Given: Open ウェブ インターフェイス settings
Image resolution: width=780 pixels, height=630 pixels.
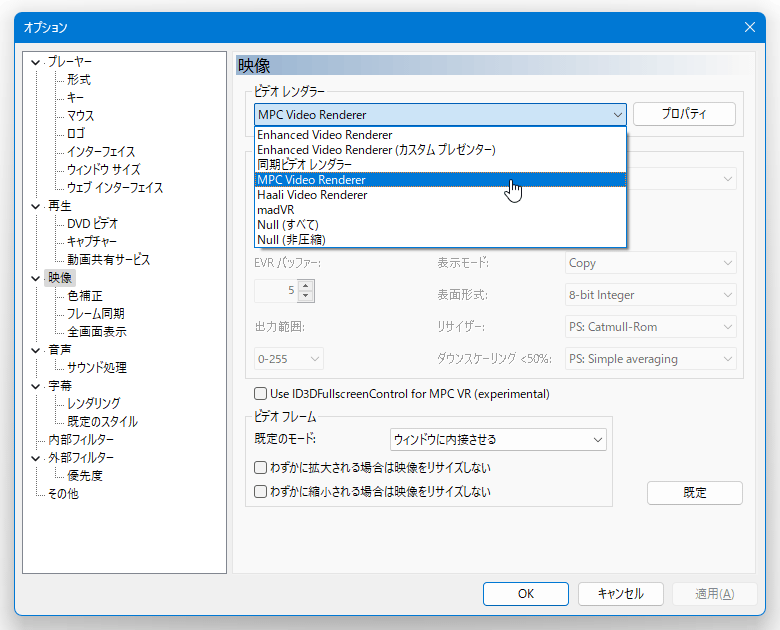Looking at the screenshot, I should pos(115,187).
